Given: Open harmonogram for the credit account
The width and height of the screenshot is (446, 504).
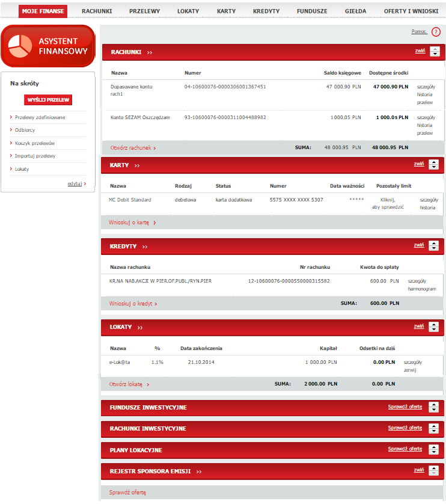Looking at the screenshot, I should [x=422, y=289].
